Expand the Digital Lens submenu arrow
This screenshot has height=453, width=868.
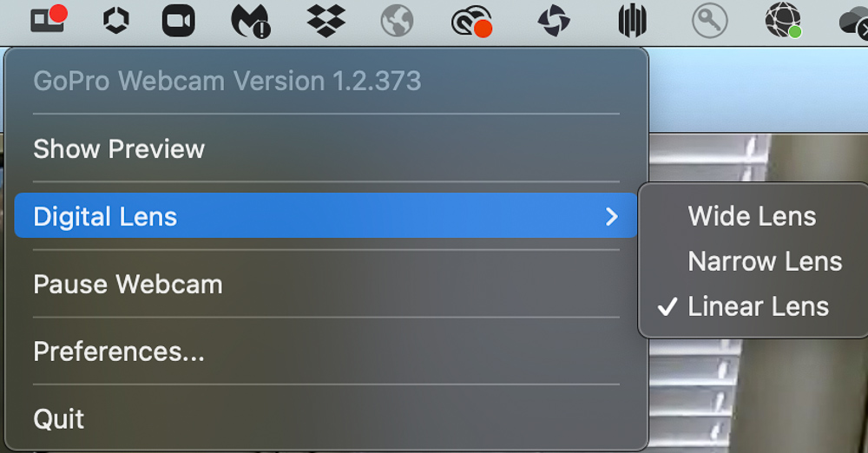[611, 217]
